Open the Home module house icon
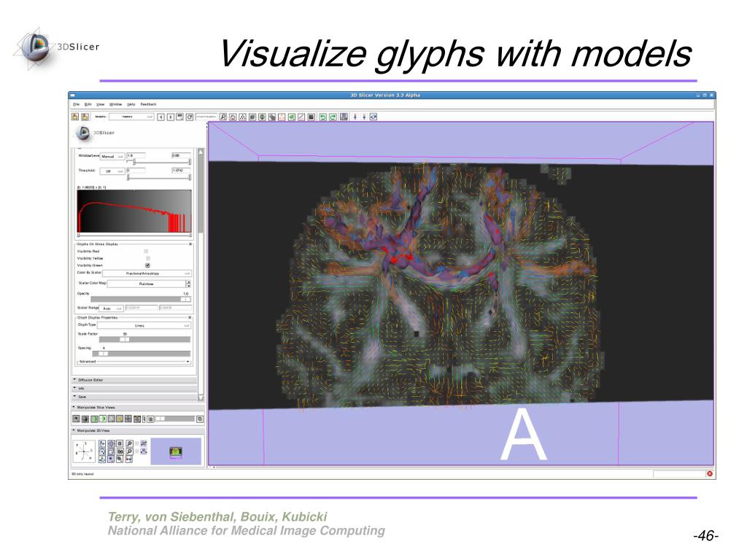Image resolution: width=747 pixels, height=560 pixels. coord(233,117)
